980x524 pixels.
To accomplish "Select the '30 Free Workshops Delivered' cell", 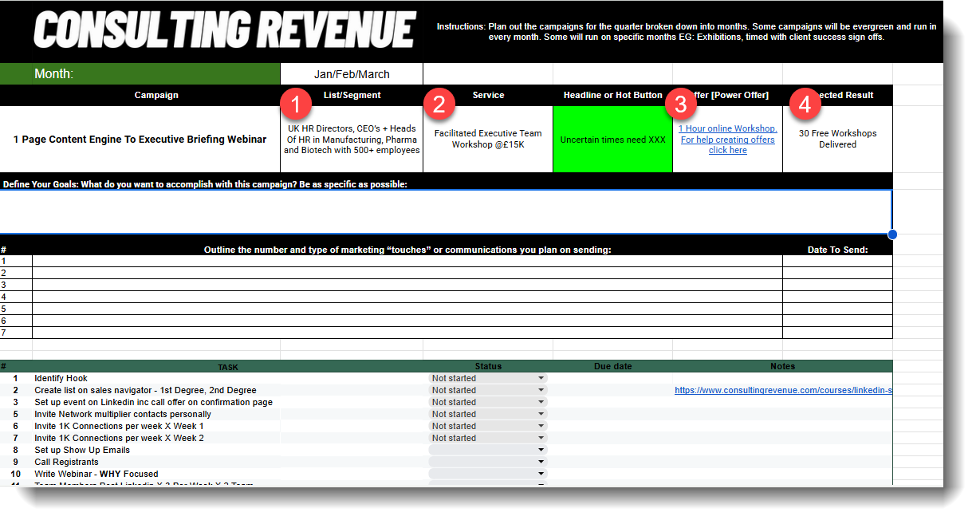I will pos(837,140).
